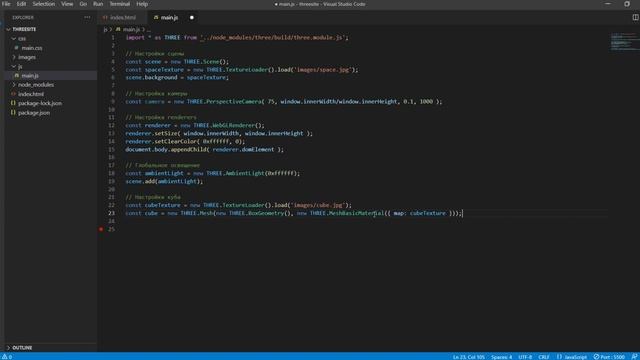Click the import statement on line 1

(237, 38)
